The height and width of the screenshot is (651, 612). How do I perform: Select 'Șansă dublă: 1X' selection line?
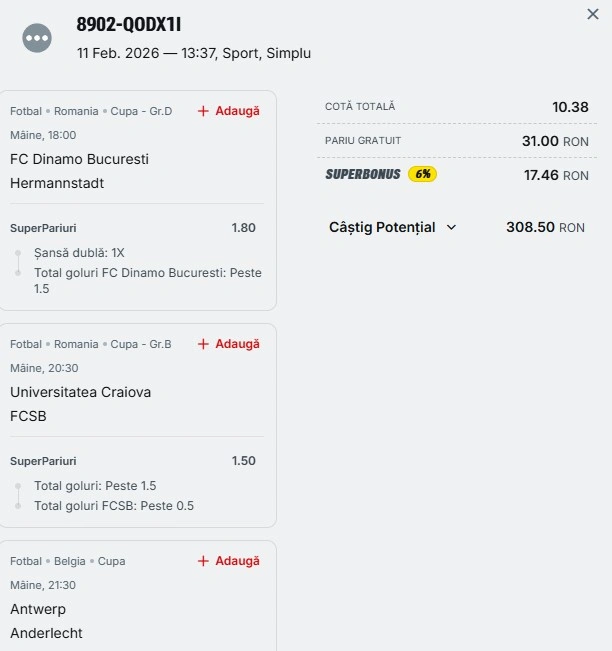pos(79,253)
